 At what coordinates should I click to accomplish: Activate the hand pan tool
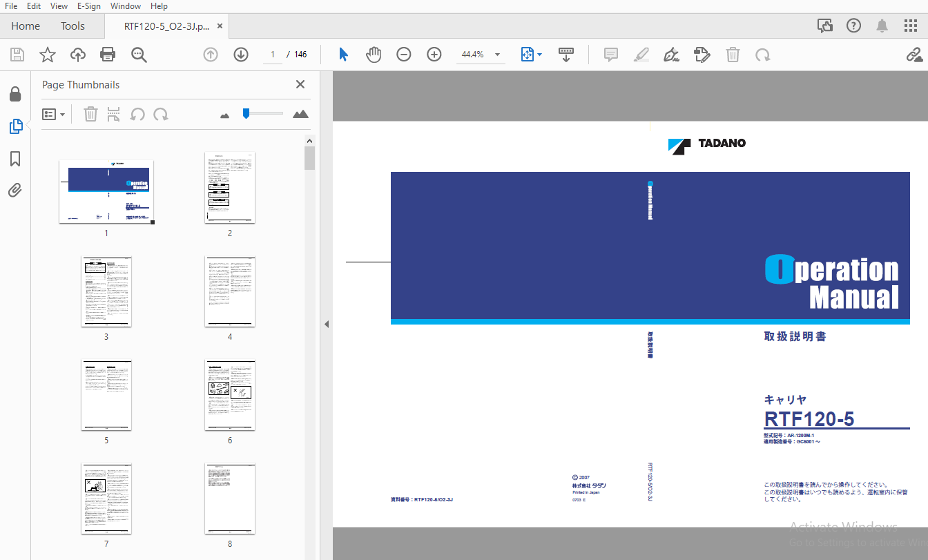point(374,55)
